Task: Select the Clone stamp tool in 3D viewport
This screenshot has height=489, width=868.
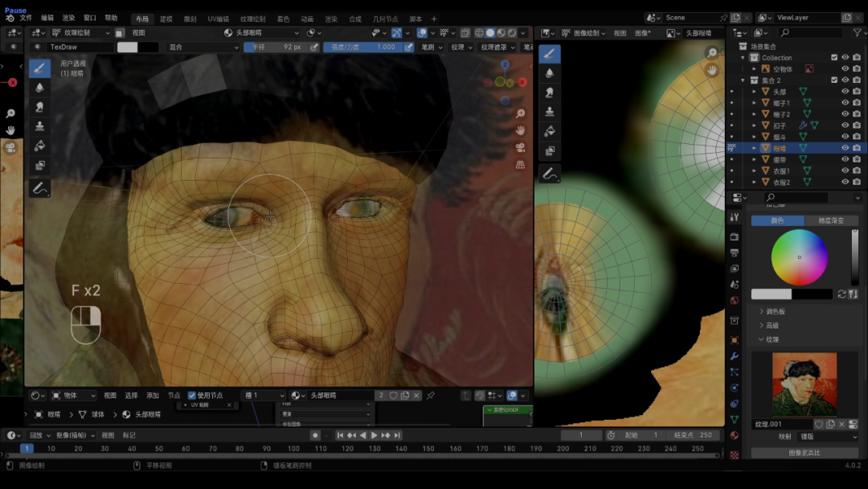Action: click(x=39, y=127)
